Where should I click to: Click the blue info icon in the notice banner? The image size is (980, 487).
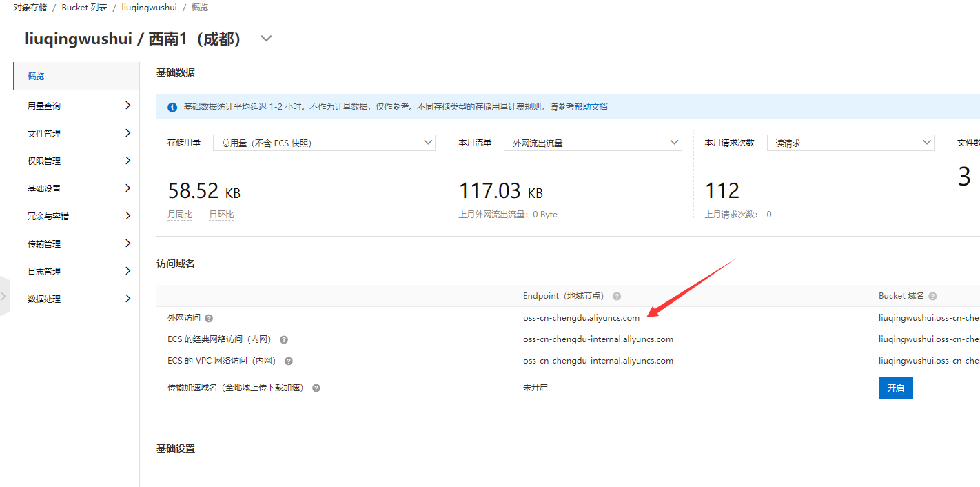[172, 106]
